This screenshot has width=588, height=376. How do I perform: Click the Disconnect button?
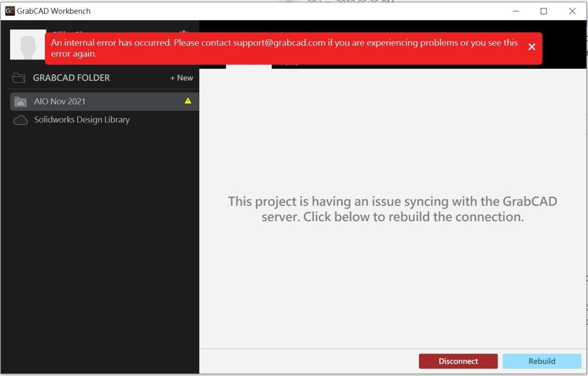pos(458,361)
